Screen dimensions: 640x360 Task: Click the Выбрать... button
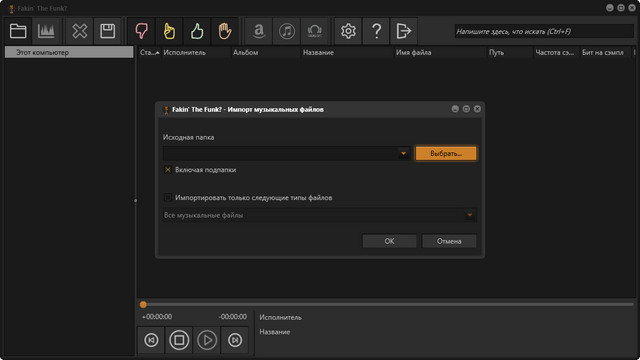(446, 153)
